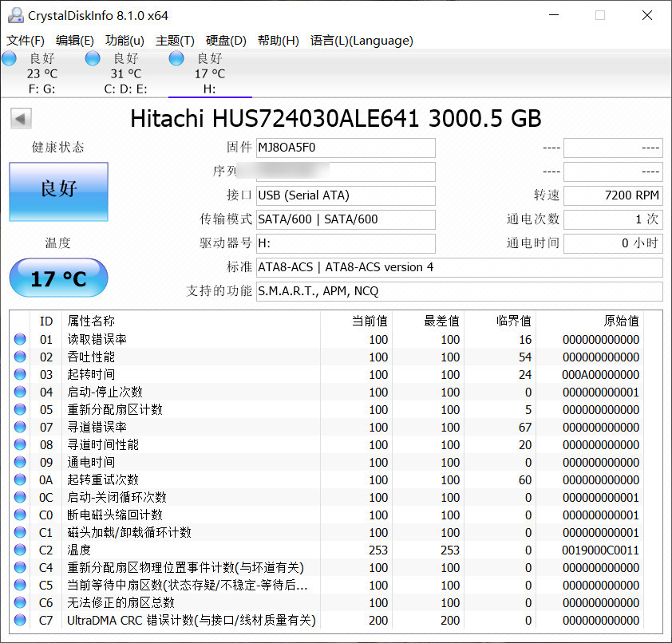This screenshot has width=672, height=643.
Task: Click the drive letter field H:
Action: click(x=346, y=244)
